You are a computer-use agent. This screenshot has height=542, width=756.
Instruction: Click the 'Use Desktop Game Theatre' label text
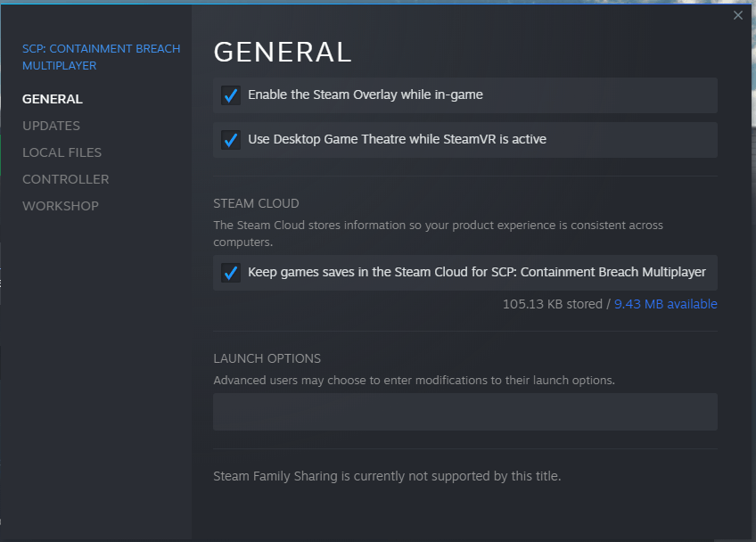click(x=397, y=139)
